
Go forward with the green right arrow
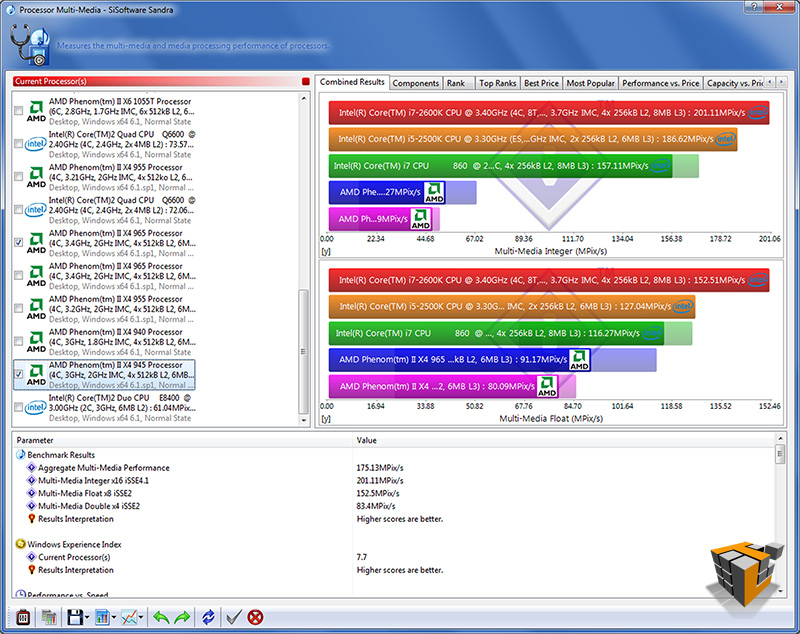point(182,618)
